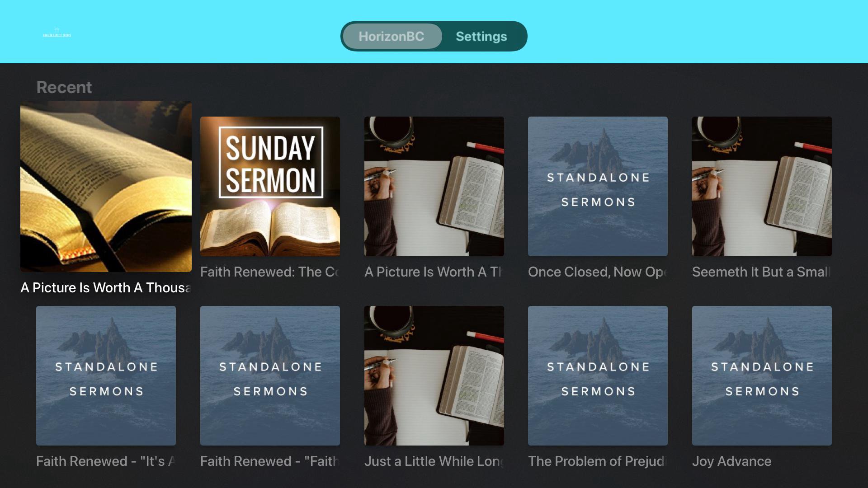Click 'The Problem of Prejudi' title label
868x488 pixels.
click(x=598, y=461)
